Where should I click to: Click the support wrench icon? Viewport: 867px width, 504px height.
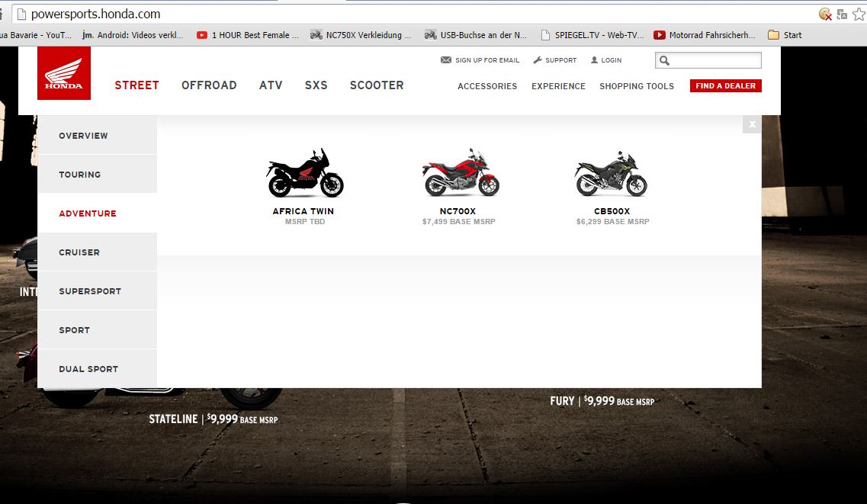538,59
